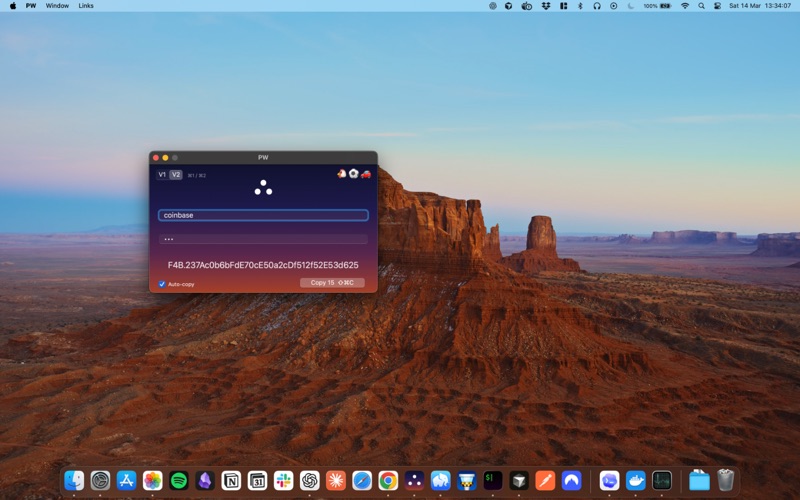The image size is (800, 500).
Task: Open the PW application menu
Action: point(31,6)
